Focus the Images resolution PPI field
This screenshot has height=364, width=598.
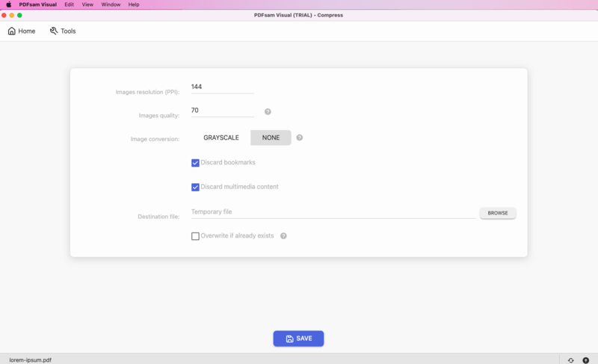coord(222,87)
